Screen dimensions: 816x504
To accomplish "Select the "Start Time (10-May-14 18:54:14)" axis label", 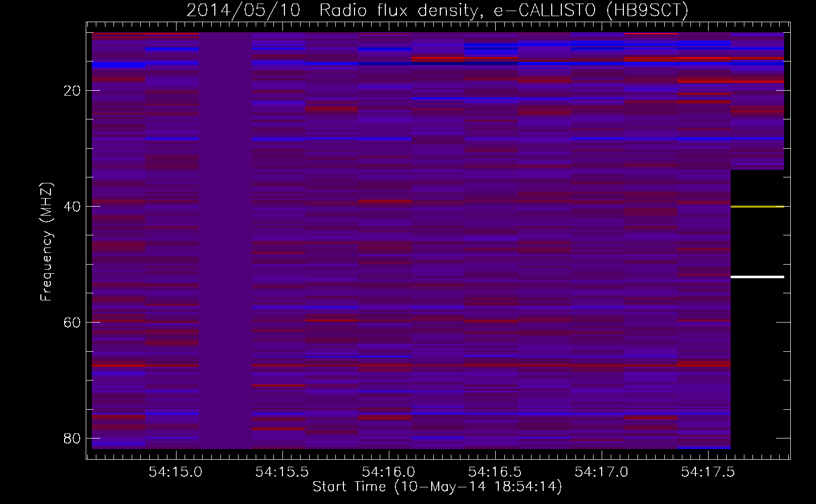I will 437,486.
